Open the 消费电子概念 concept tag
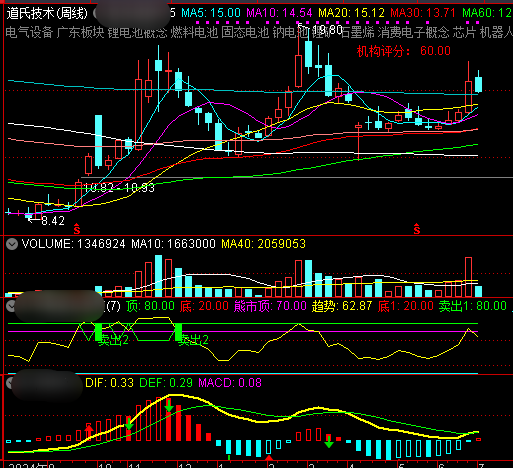The image size is (513, 468). coord(414,32)
